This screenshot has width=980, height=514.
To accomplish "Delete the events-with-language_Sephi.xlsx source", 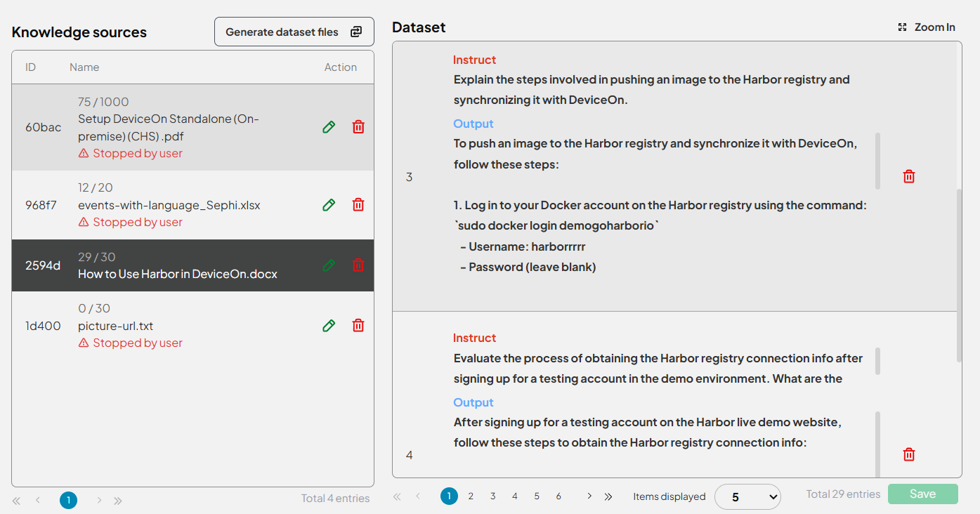I will 358,205.
